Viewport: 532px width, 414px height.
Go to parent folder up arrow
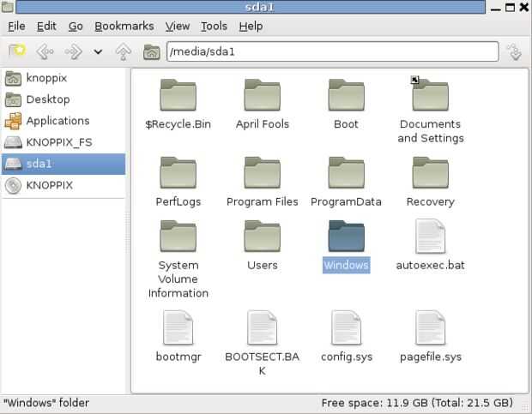tap(124, 51)
